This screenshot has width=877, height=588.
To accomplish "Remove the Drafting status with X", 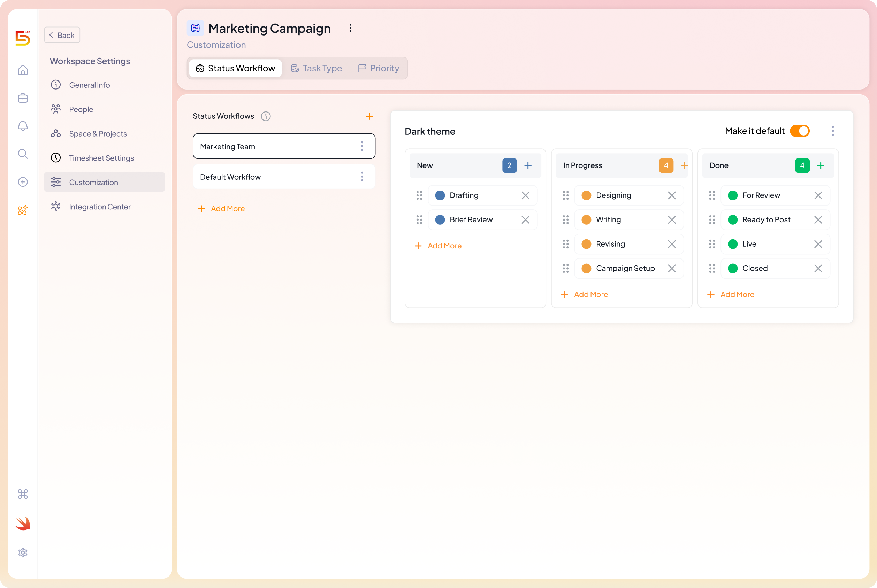I will [525, 195].
